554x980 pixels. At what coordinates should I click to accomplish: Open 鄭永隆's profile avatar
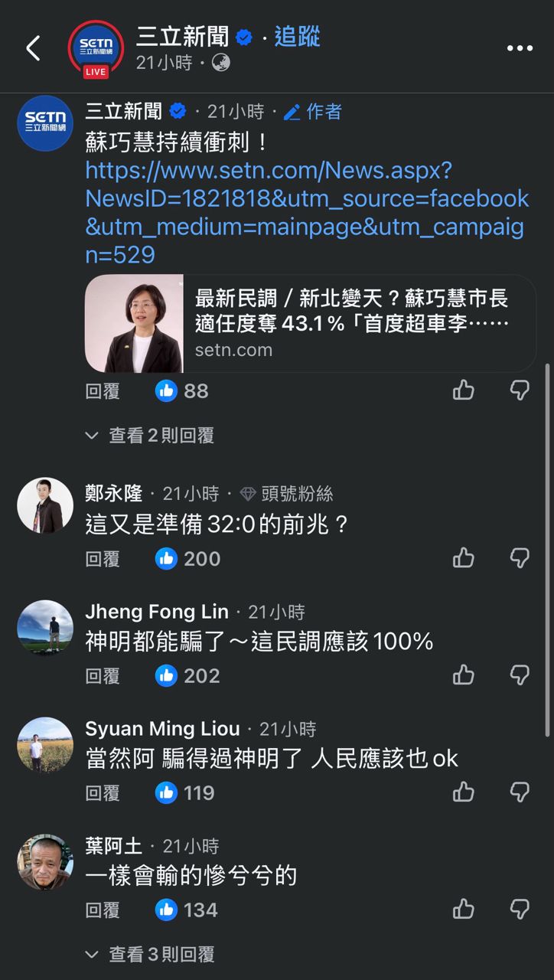coord(45,505)
